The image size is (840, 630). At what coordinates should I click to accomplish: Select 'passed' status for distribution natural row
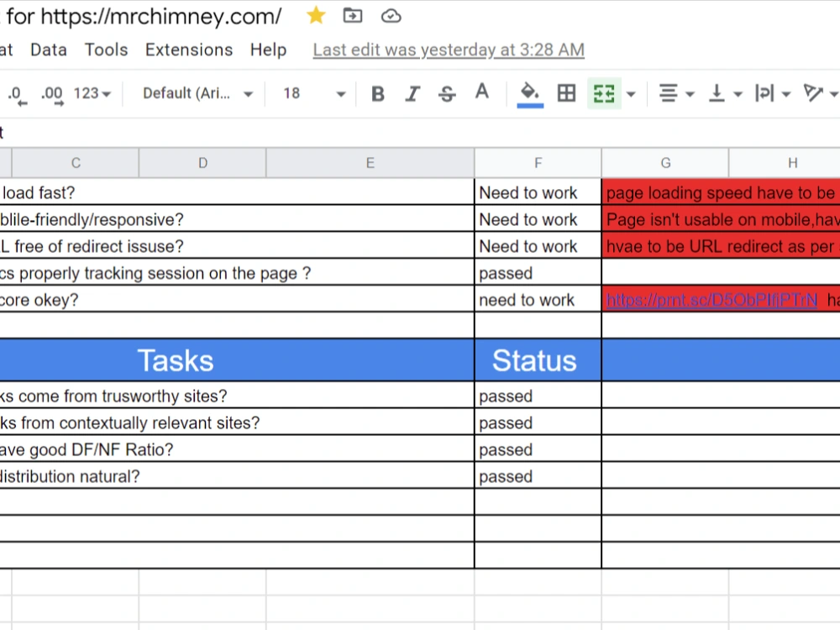pos(538,475)
